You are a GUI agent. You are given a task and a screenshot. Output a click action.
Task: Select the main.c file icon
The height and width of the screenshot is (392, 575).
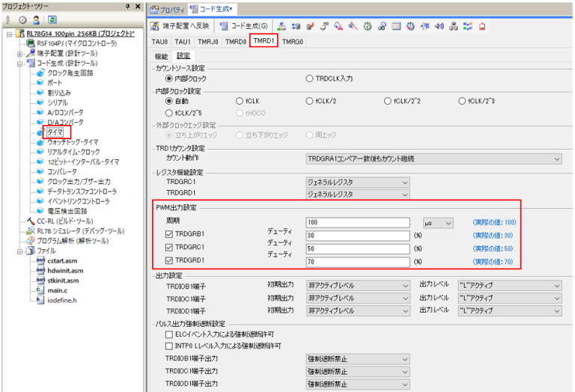point(40,290)
